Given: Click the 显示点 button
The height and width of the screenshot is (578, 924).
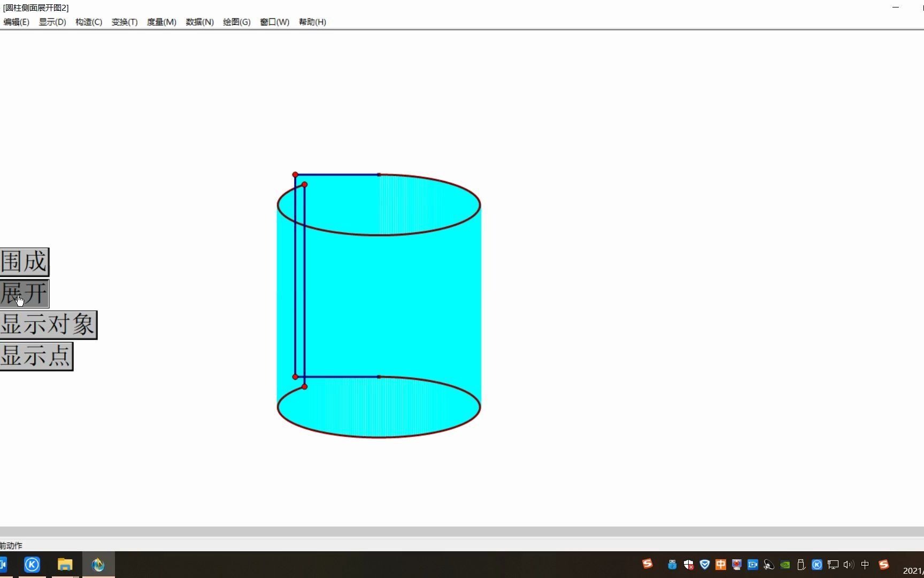Looking at the screenshot, I should click(x=36, y=356).
